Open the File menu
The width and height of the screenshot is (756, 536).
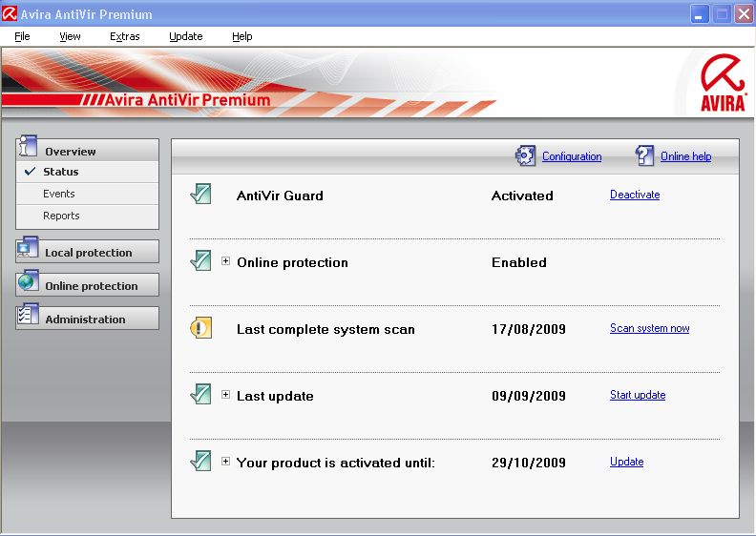click(x=22, y=36)
